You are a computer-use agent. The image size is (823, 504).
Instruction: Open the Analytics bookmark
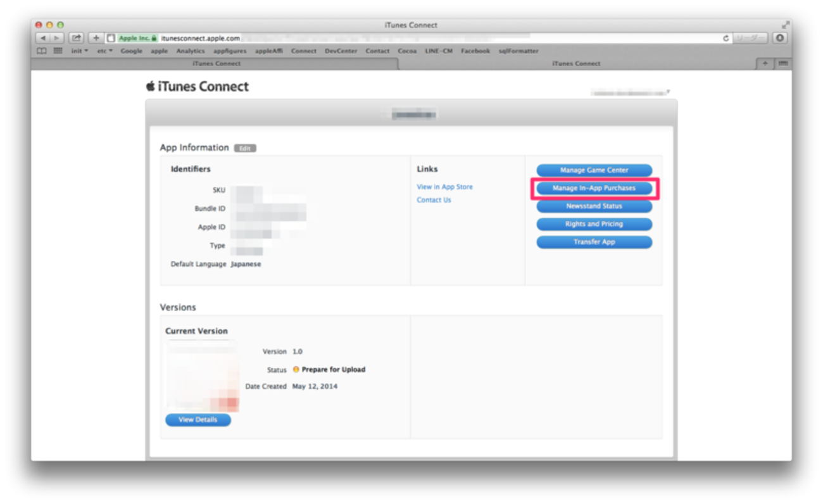191,51
